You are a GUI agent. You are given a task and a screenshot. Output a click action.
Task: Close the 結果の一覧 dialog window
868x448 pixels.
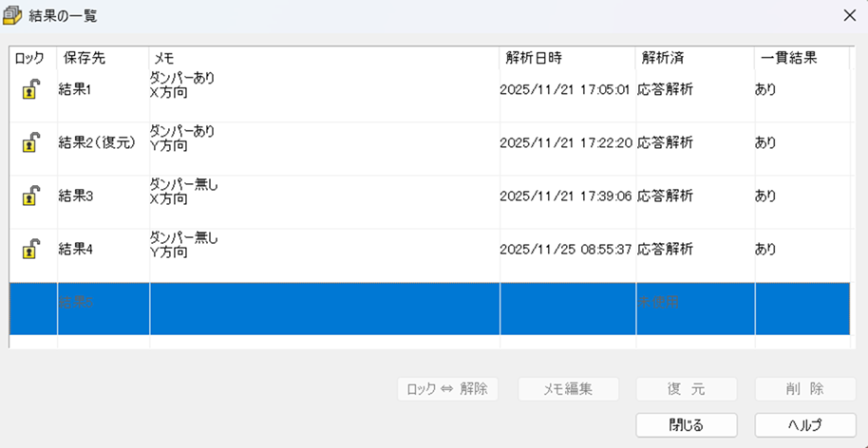[849, 15]
